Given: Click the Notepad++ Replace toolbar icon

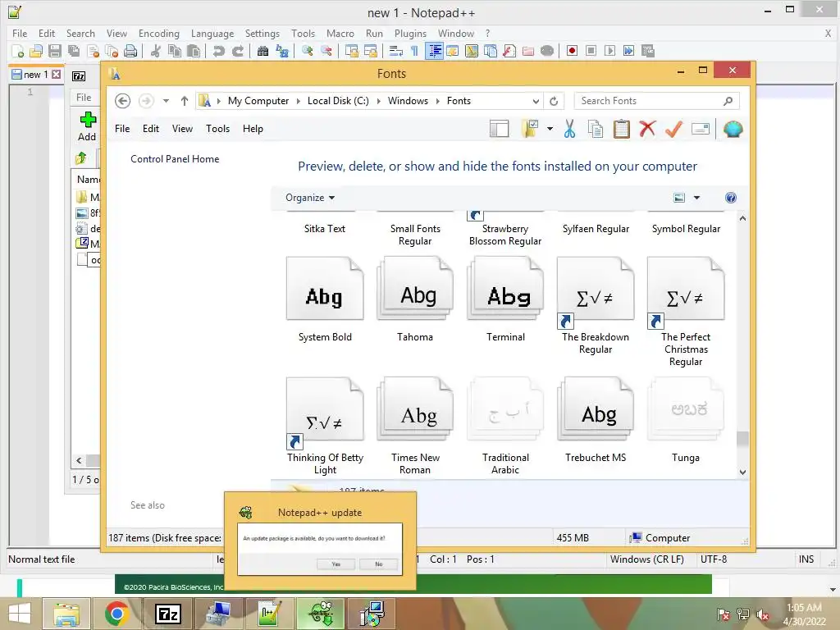Looking at the screenshot, I should tap(282, 51).
